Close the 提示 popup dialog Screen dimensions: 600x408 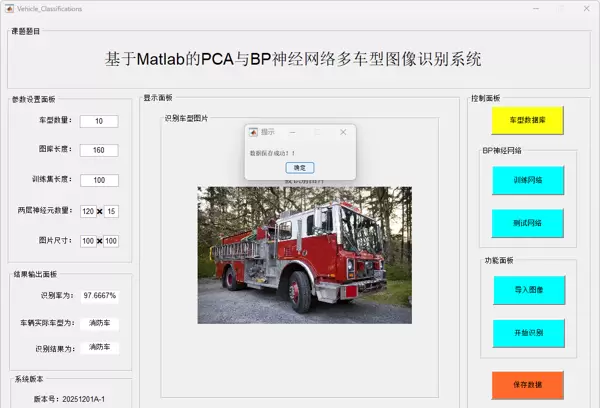(343, 132)
